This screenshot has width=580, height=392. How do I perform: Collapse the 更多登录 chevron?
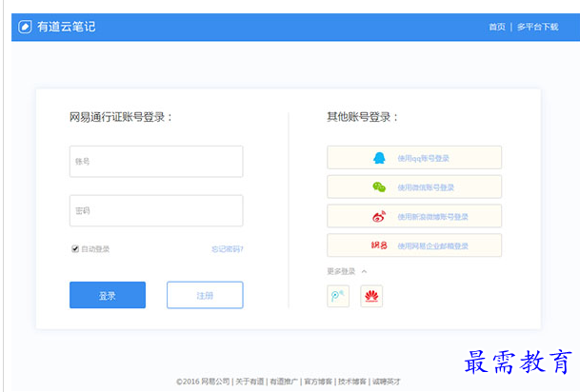pos(365,271)
